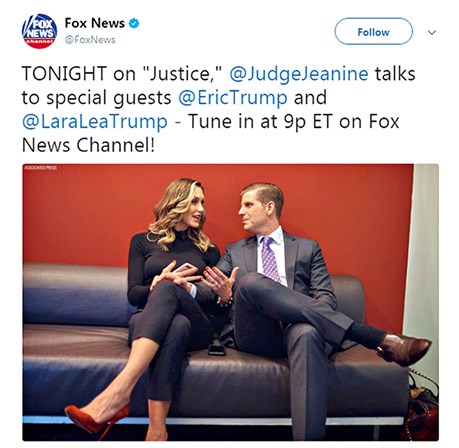The height and width of the screenshot is (448, 459).
Task: Click the man's brown leather shoe
Action: pyautogui.click(x=404, y=349)
